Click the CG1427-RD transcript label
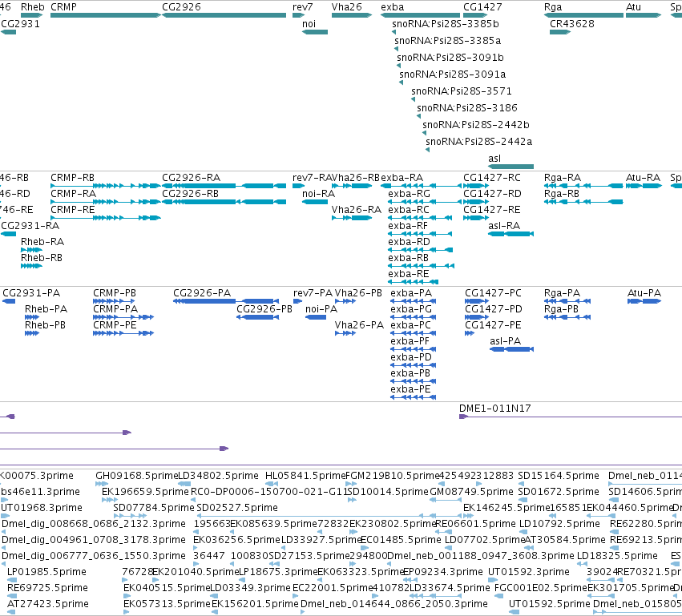The image size is (682, 616). tap(492, 194)
